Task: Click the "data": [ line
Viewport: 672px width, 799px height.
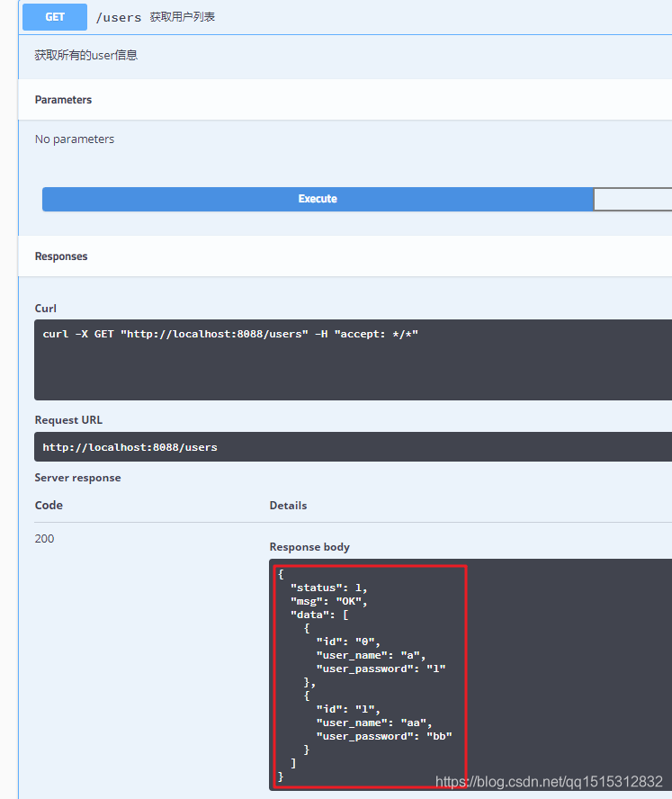Action: point(319,615)
